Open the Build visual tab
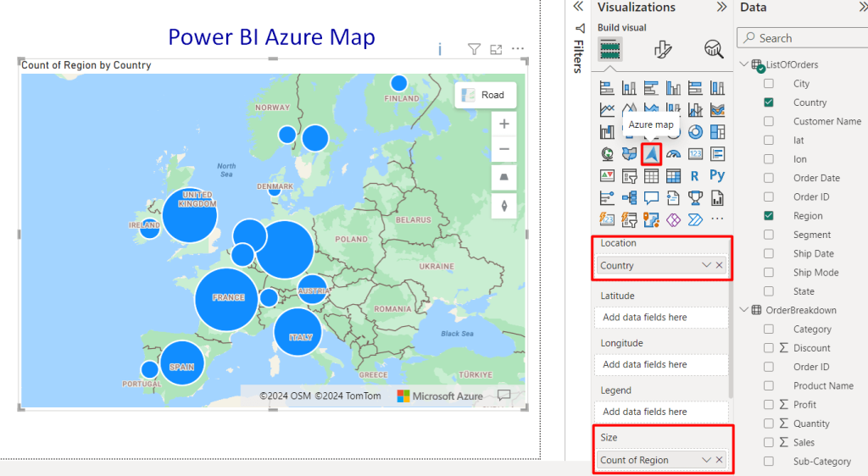This screenshot has width=868, height=476. (610, 50)
